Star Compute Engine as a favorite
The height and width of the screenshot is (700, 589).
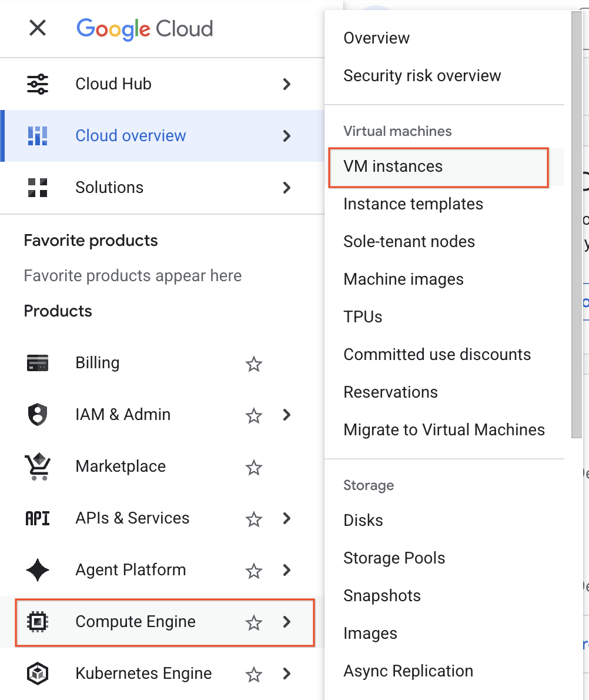[254, 622]
